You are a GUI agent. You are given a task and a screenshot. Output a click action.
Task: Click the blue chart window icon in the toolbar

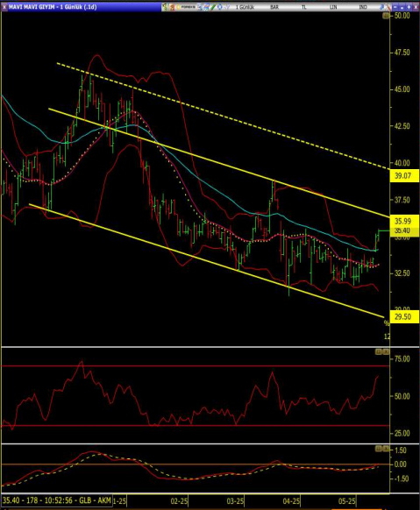click(206, 7)
